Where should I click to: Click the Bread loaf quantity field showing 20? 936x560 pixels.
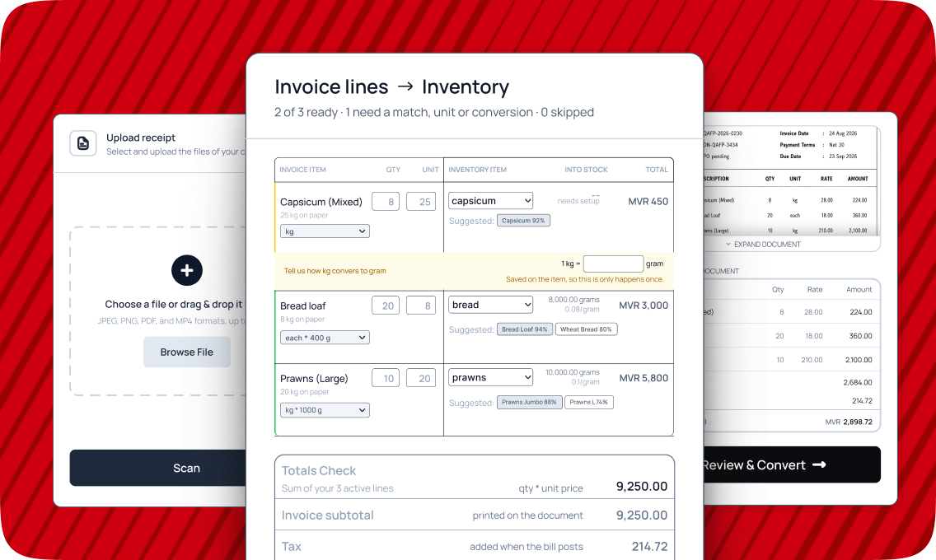point(386,306)
